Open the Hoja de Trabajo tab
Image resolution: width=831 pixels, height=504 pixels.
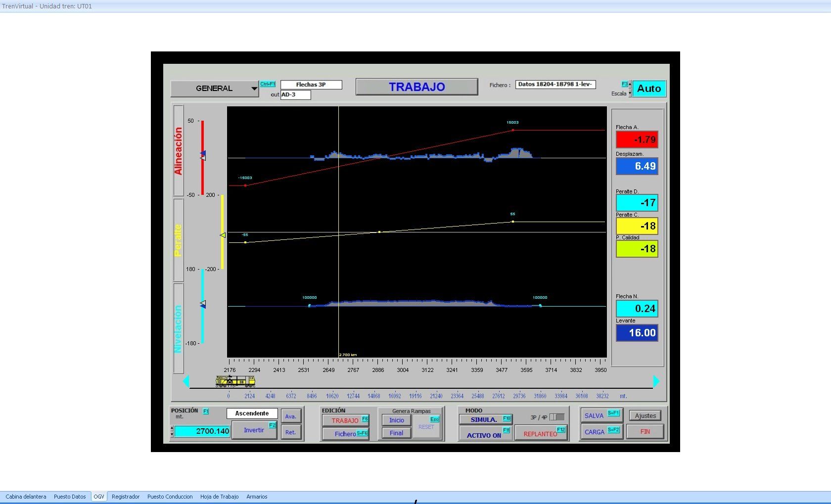[219, 497]
